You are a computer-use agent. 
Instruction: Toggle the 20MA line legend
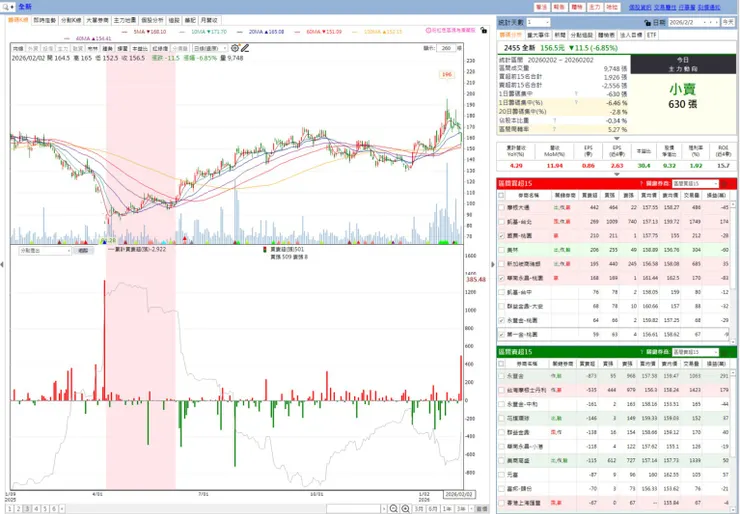(261, 32)
